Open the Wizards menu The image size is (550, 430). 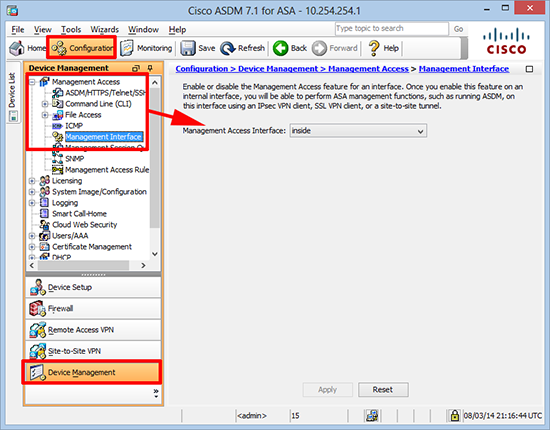(105, 29)
